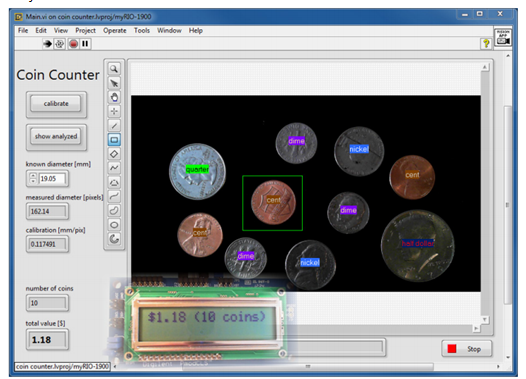The height and width of the screenshot is (379, 526).
Task: Click the Stop button
Action: point(467,349)
